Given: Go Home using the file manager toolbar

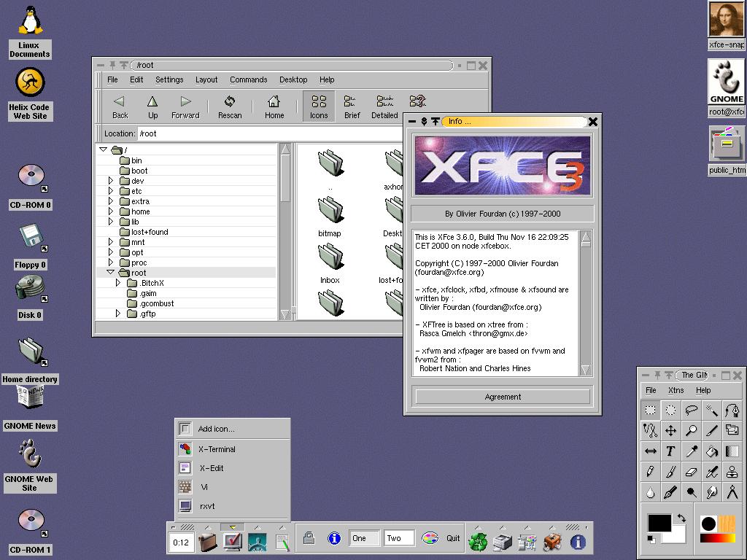Looking at the screenshot, I should [274, 106].
